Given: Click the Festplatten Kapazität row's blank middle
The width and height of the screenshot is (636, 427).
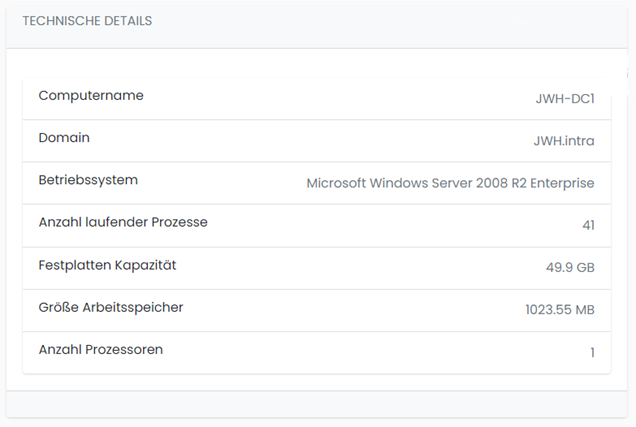Looking at the screenshot, I should point(361,268).
